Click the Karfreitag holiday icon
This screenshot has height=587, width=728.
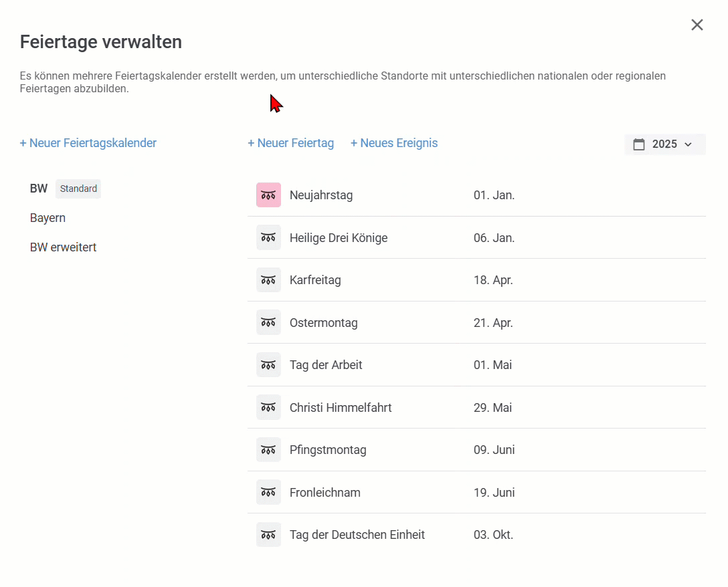268,280
